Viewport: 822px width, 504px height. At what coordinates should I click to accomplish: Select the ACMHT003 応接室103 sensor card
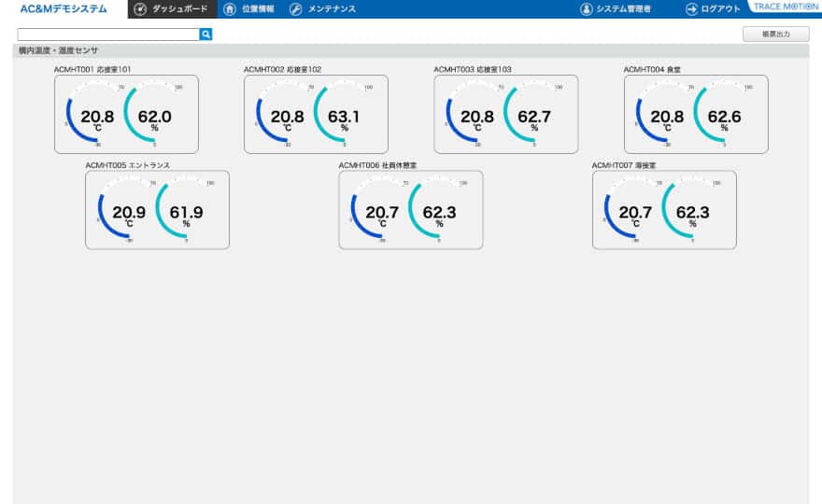[505, 114]
